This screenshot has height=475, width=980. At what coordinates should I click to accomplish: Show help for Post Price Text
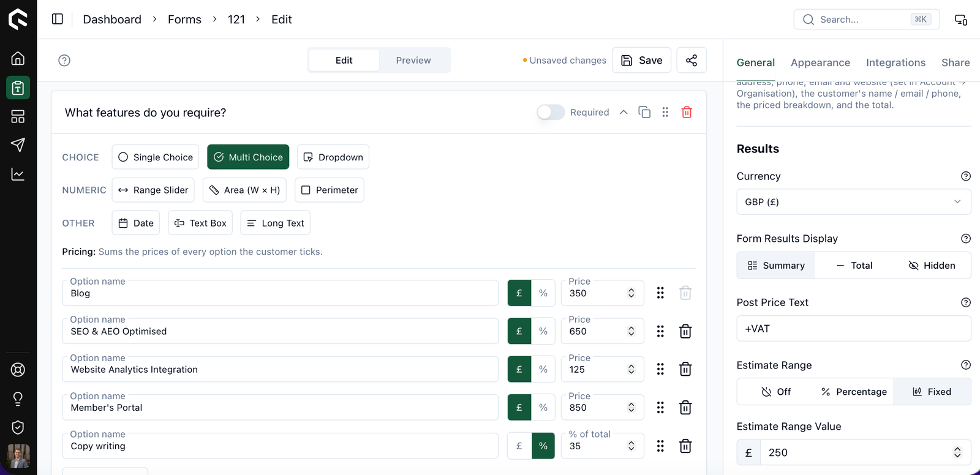pyautogui.click(x=966, y=302)
